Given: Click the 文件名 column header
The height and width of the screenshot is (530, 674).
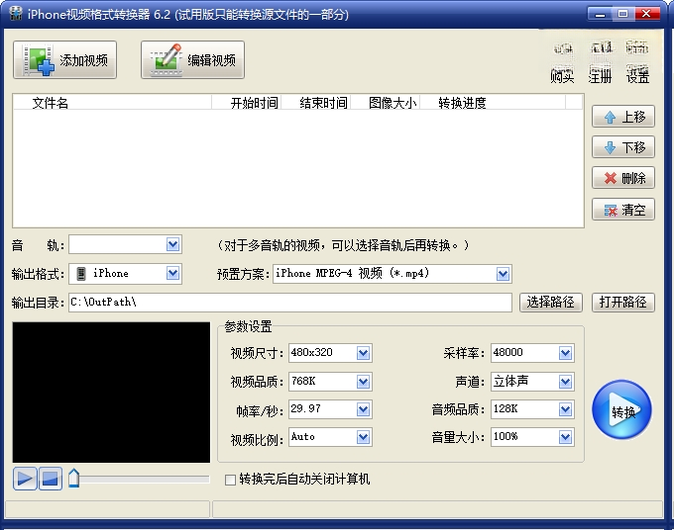Looking at the screenshot, I should pyautogui.click(x=112, y=103).
